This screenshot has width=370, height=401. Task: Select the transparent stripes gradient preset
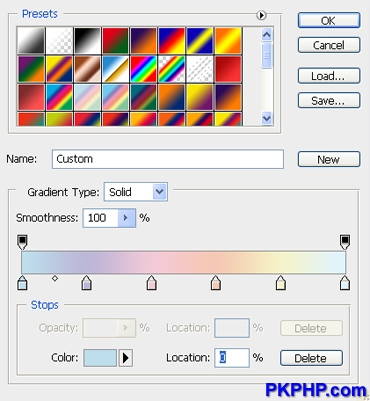pyautogui.click(x=200, y=69)
